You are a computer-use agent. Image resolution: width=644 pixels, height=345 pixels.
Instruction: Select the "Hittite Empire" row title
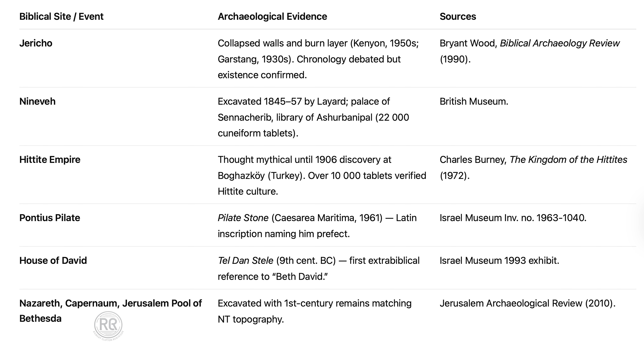tap(50, 160)
